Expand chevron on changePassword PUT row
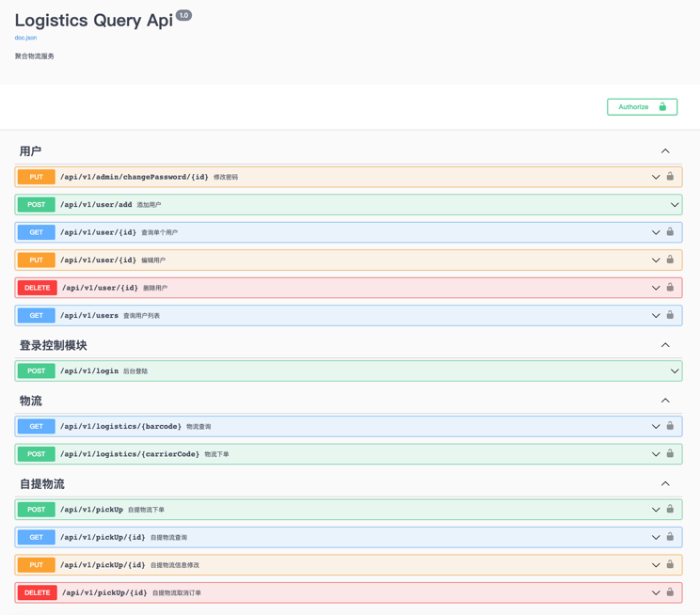 656,177
